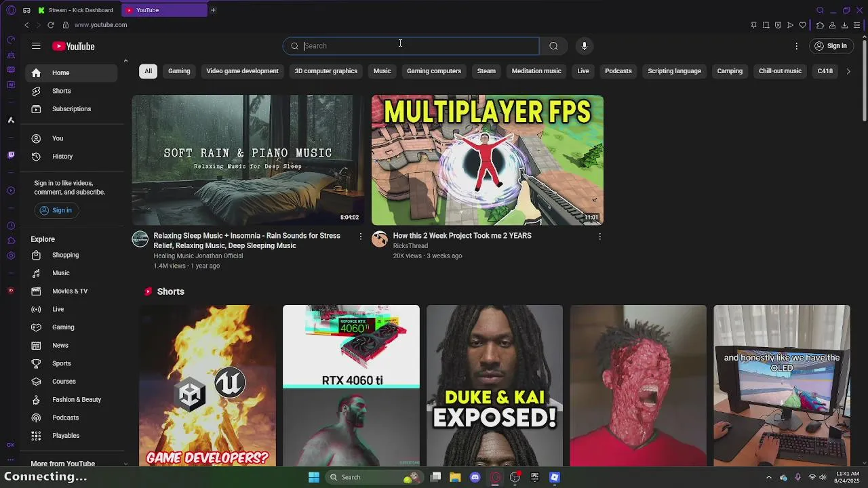Open taskbar clock showing 11:41 AM
868x488 pixels.
[848, 477]
